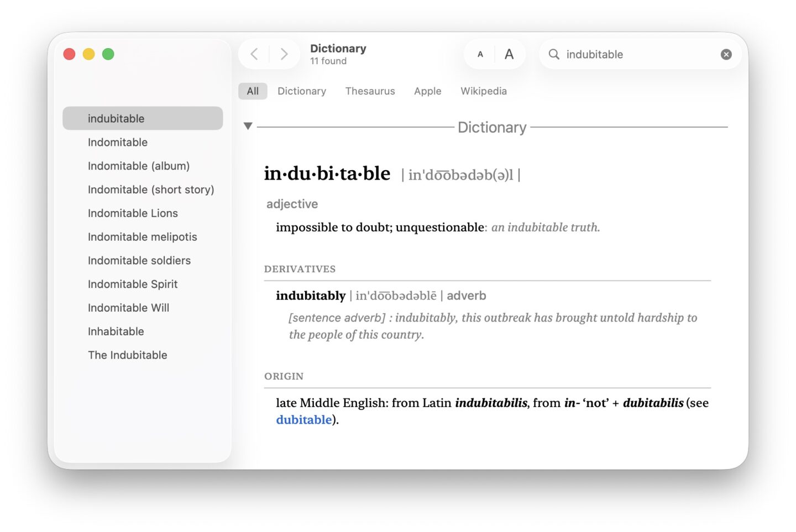Increase text size with the large A

click(x=509, y=54)
